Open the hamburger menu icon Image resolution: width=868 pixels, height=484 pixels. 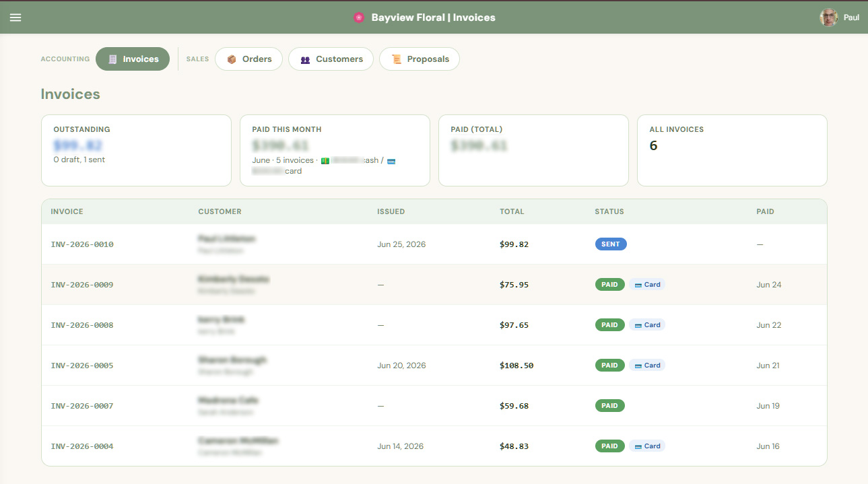tap(15, 18)
